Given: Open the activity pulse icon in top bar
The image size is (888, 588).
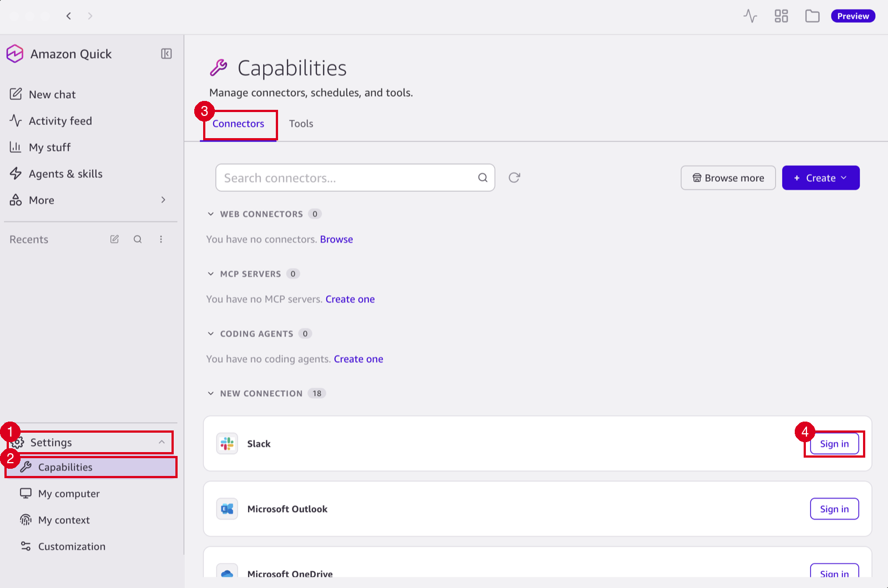Looking at the screenshot, I should pos(750,16).
